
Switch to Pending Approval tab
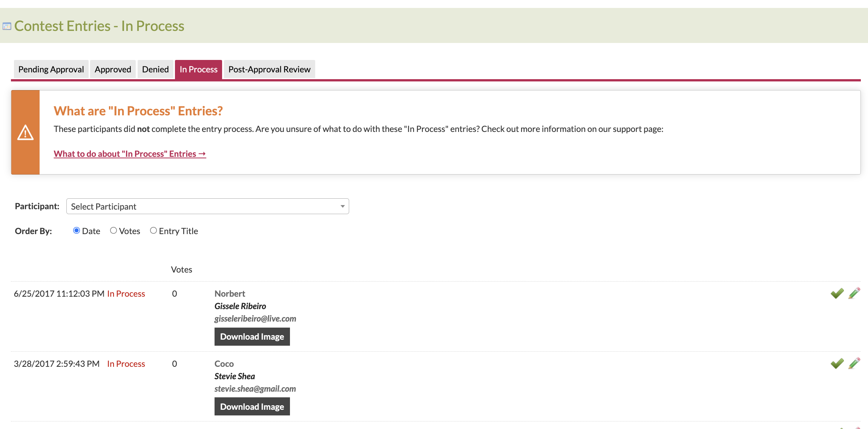51,69
